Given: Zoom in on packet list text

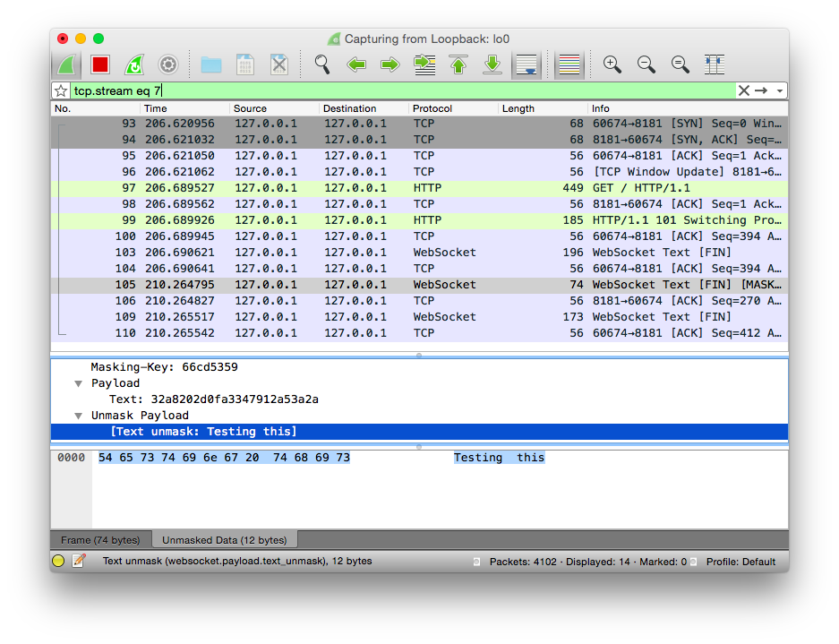Looking at the screenshot, I should click(612, 64).
